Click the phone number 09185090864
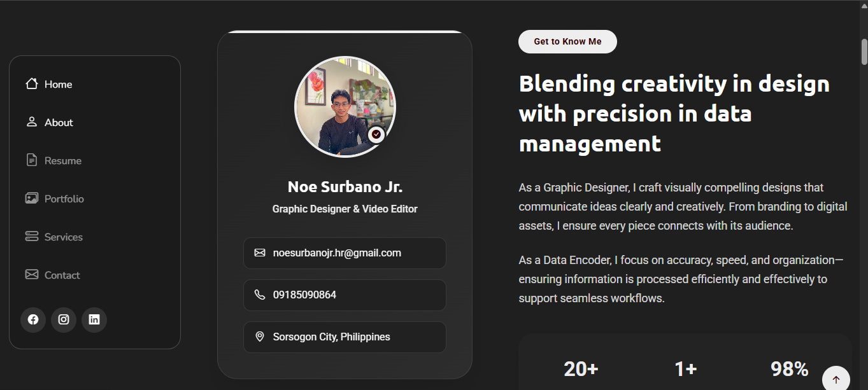This screenshot has height=390, width=868. 304,295
